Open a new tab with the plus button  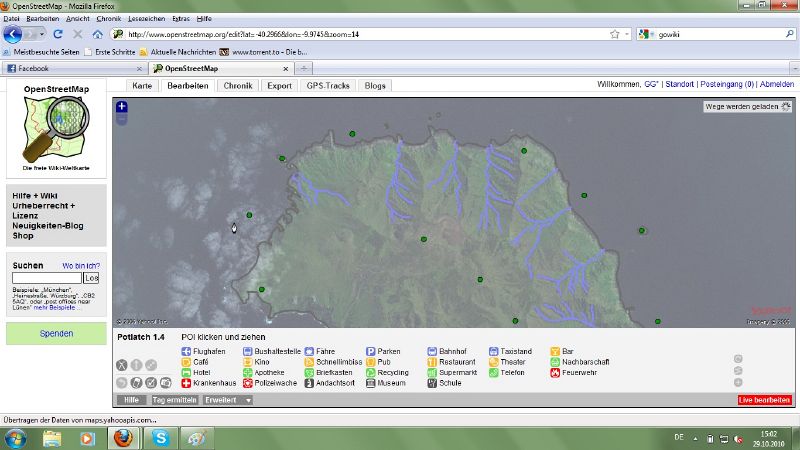[x=304, y=68]
